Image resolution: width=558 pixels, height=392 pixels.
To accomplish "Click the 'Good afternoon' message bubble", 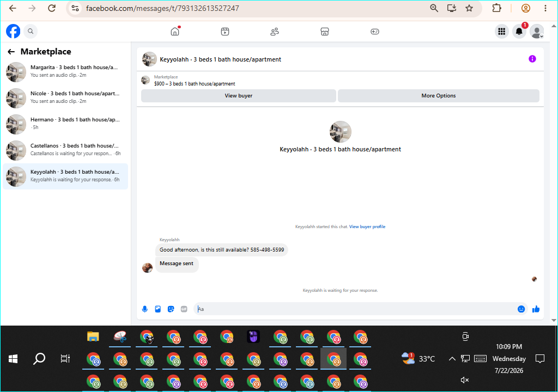I will click(x=222, y=250).
